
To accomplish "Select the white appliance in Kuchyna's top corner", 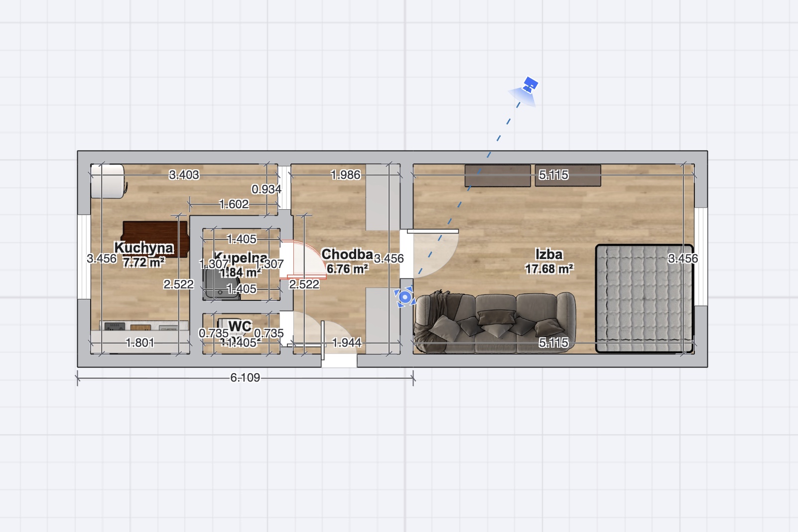I will [x=108, y=181].
